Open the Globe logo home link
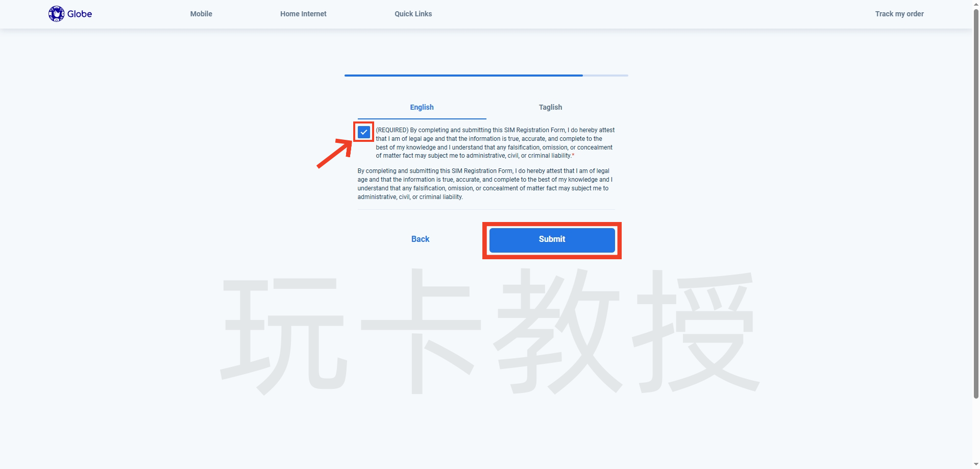This screenshot has width=980, height=469. (70, 14)
